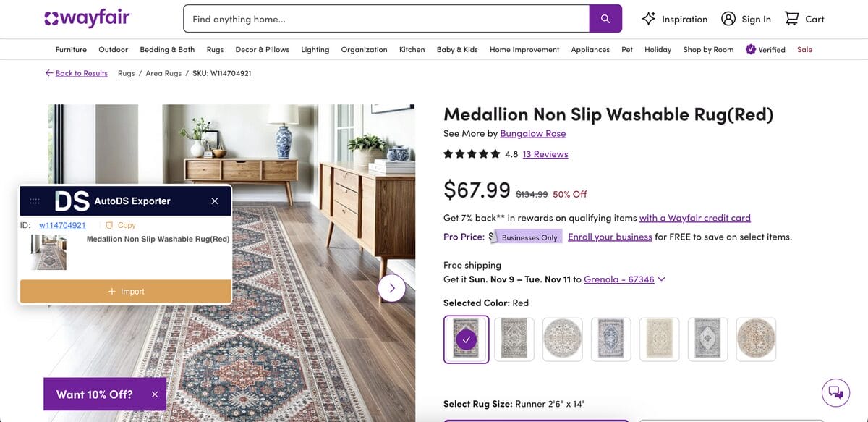Viewport: 868px width, 422px height.
Task: Open the Rugs category menu
Action: (x=215, y=49)
